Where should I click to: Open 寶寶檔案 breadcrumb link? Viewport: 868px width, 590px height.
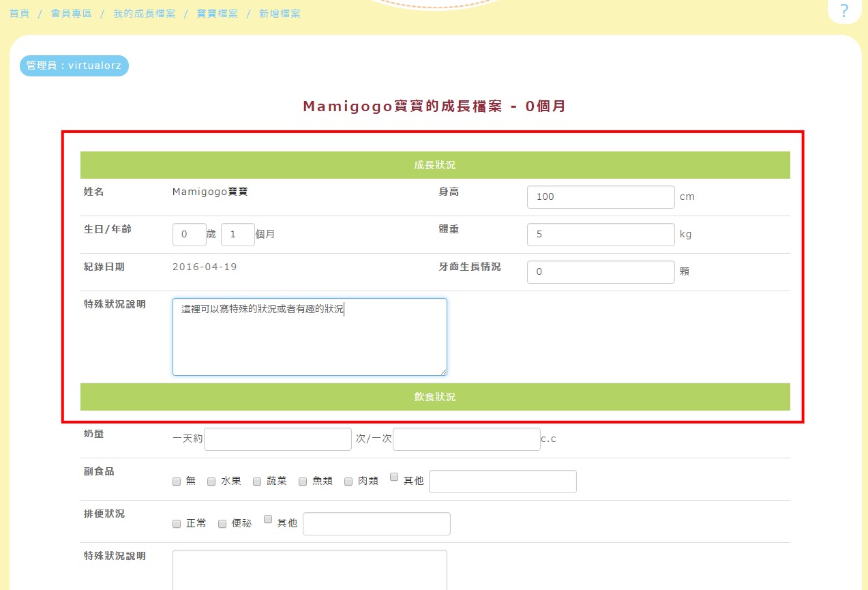tap(218, 14)
